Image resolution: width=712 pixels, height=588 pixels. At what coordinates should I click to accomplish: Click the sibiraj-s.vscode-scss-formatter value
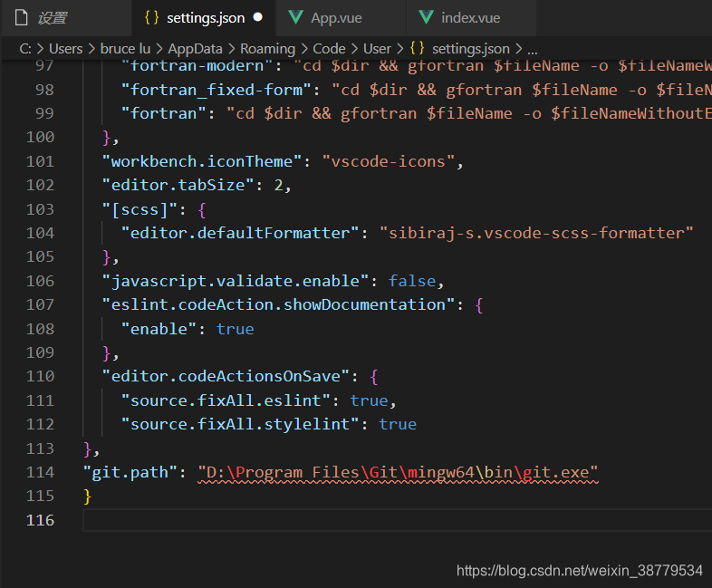[537, 234]
